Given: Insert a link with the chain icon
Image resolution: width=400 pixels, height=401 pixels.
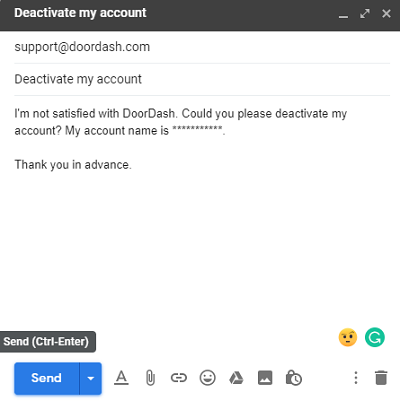Looking at the screenshot, I should pos(179,378).
